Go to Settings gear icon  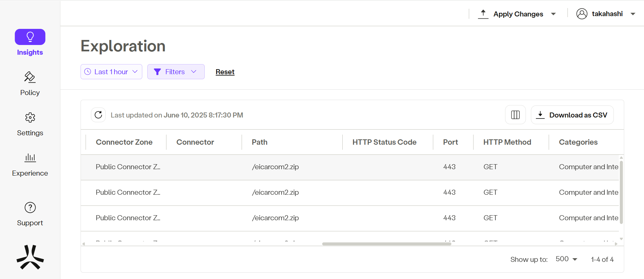point(30,118)
